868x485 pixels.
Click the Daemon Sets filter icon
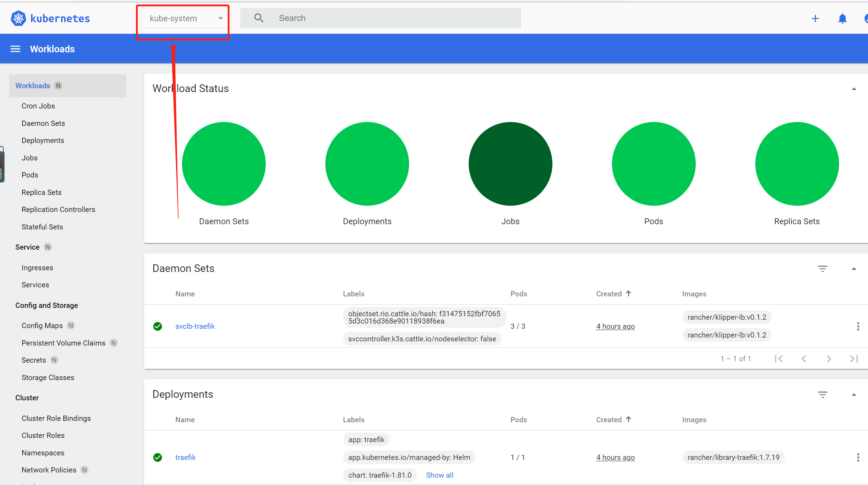(822, 269)
